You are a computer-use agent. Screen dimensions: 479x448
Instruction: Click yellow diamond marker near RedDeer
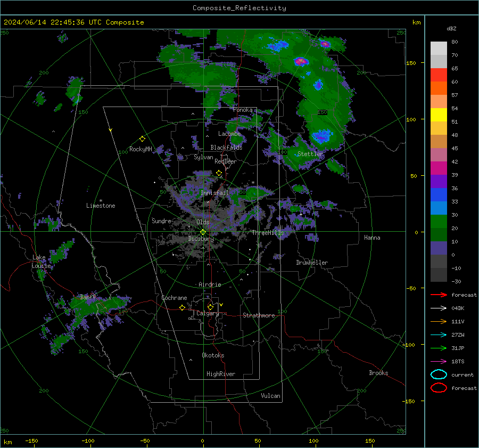219,173
